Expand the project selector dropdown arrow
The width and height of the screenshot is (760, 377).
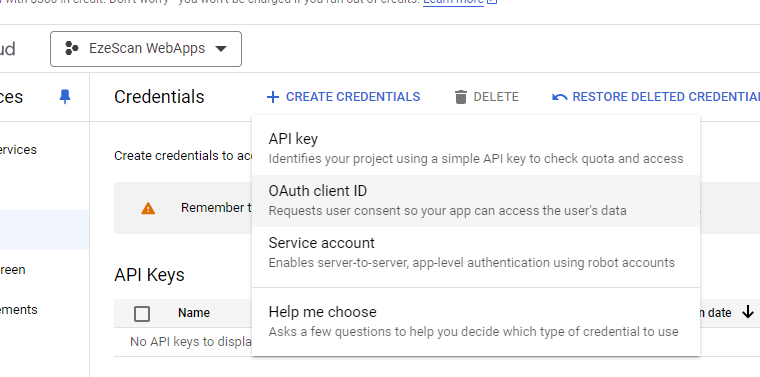(221, 49)
